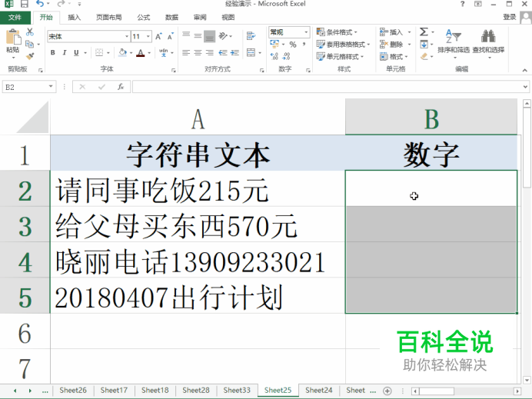Viewport: 532px width, 399px height.
Task: Increase decimal places
Action: pyautogui.click(x=274, y=56)
